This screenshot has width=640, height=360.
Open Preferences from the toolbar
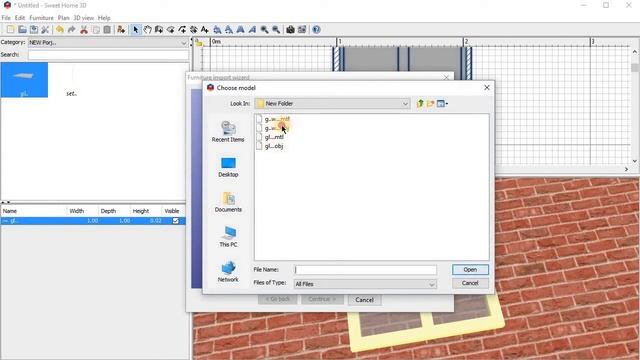[x=45, y=30]
